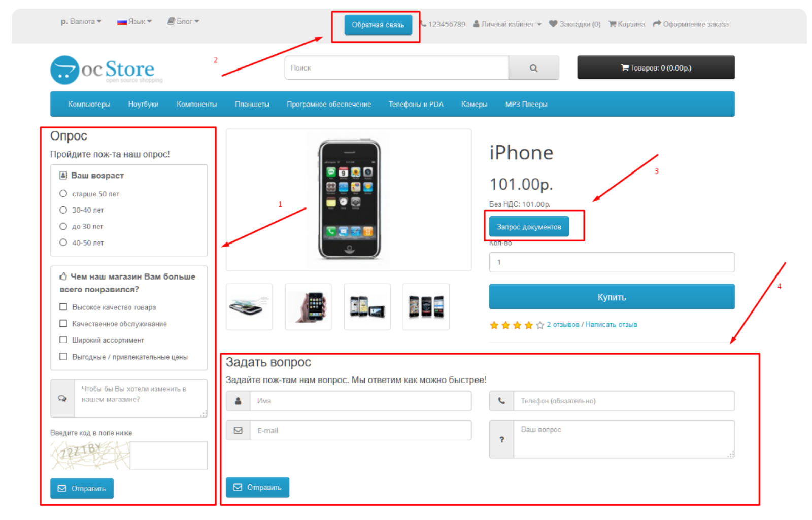Screen dimensions: 812x520
Task: Open the Ноутбуки category menu
Action: [143, 104]
